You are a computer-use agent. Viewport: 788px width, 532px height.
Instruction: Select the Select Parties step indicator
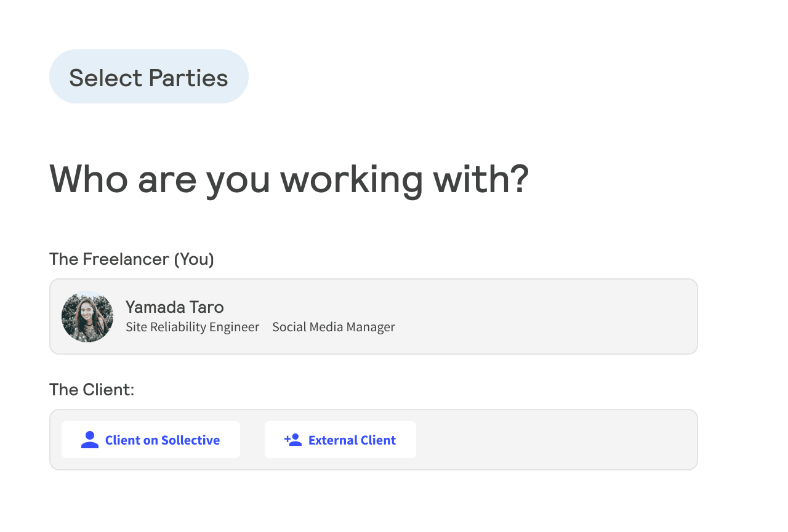pos(148,76)
